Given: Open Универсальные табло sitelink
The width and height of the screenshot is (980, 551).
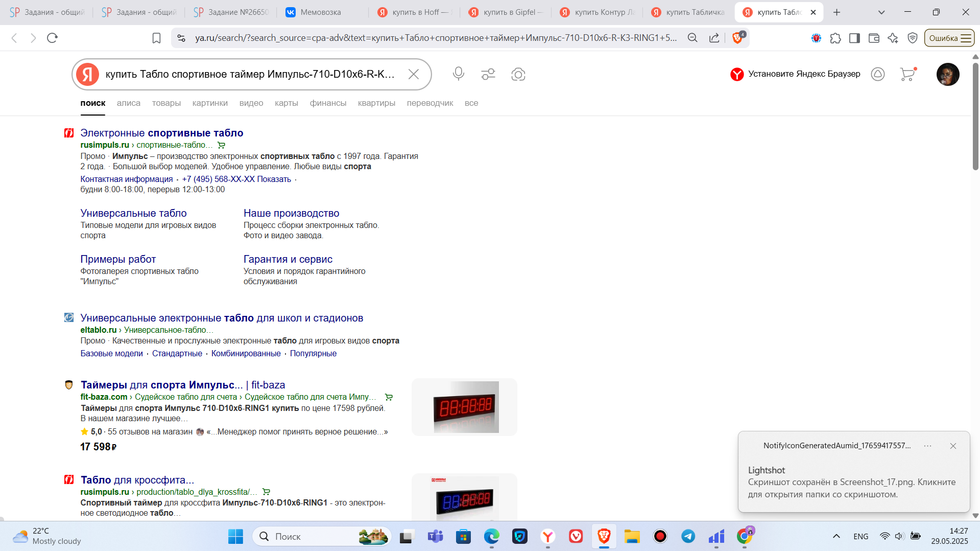Looking at the screenshot, I should point(134,213).
